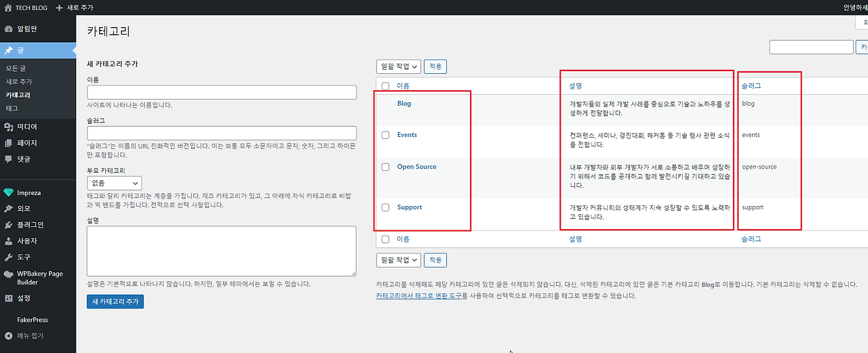868x353 pixels.
Task: Open the Blog category link
Action: 404,104
